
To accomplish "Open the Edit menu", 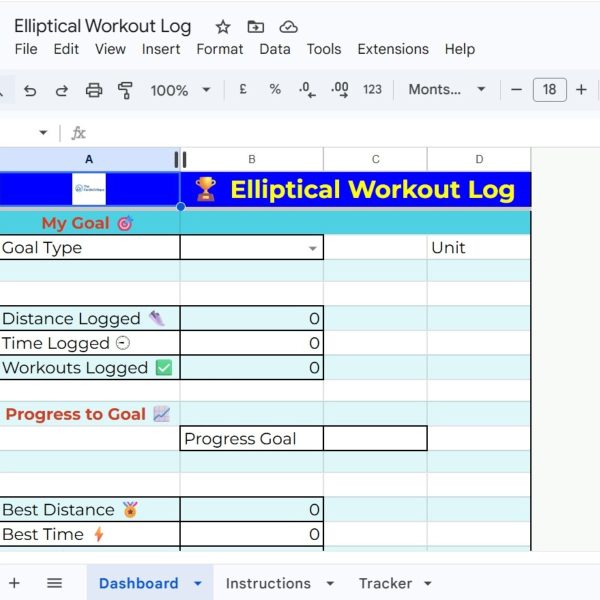I will tap(66, 49).
